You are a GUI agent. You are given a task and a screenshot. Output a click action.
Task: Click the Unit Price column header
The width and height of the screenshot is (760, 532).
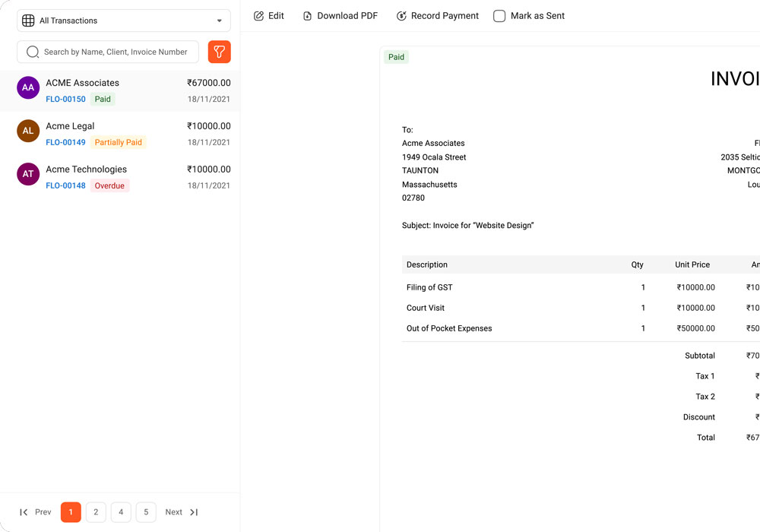692,264
